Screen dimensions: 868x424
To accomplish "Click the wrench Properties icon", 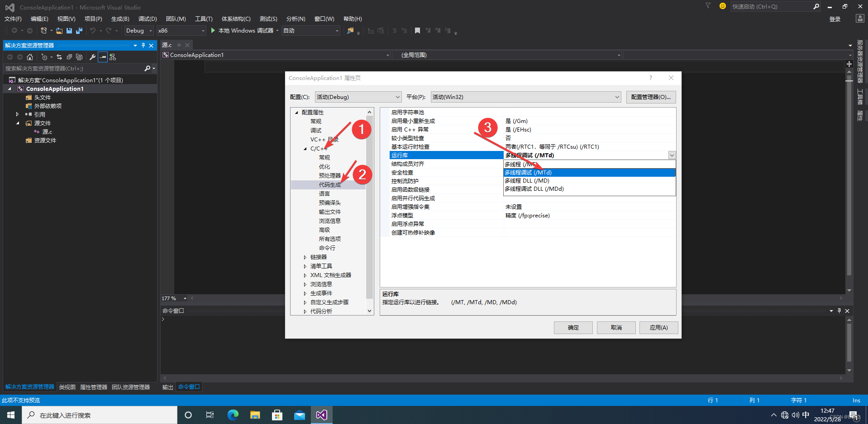I will 92,57.
